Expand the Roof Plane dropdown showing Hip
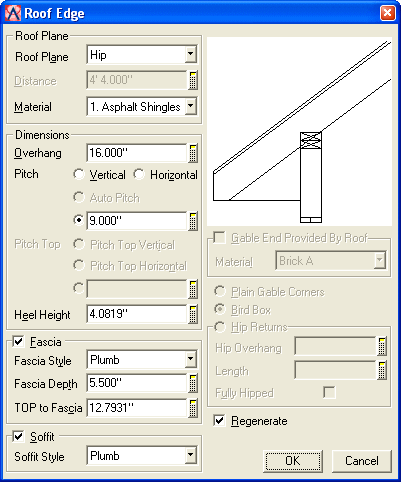Viewport: 401px width, 482px height. [x=142, y=55]
